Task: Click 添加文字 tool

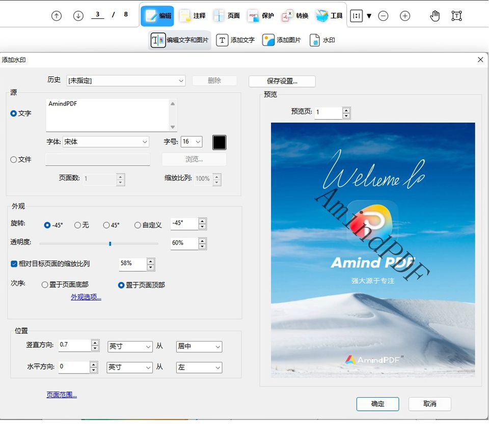Action: [x=235, y=40]
